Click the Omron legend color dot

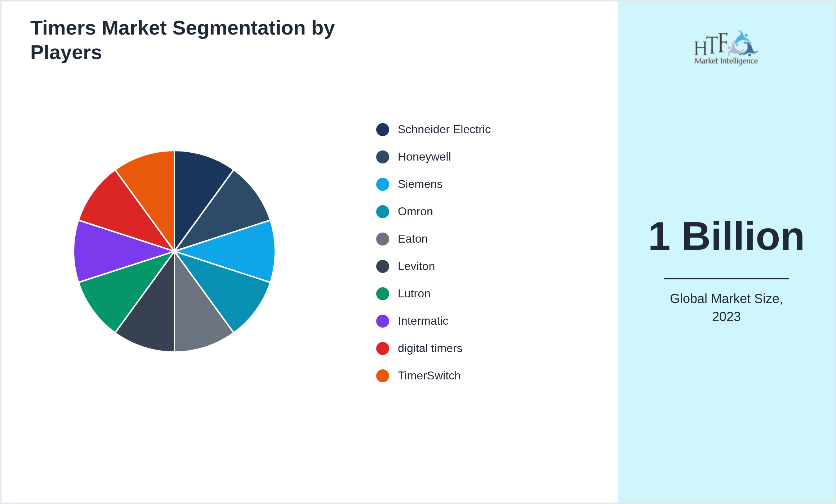[383, 212]
